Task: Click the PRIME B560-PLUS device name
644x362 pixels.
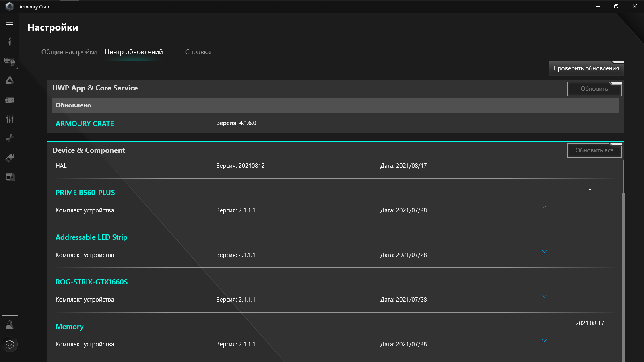Action: [x=85, y=193]
